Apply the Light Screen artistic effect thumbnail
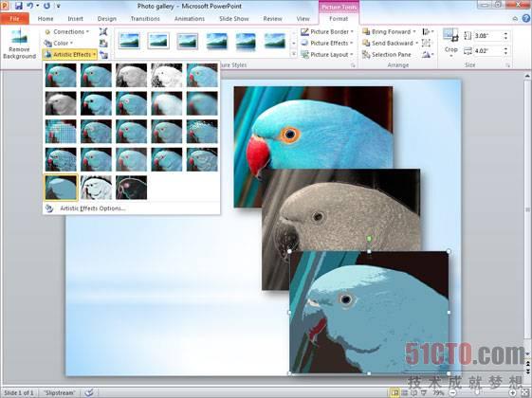Viewport: 532px width, 398px height. tap(61, 131)
